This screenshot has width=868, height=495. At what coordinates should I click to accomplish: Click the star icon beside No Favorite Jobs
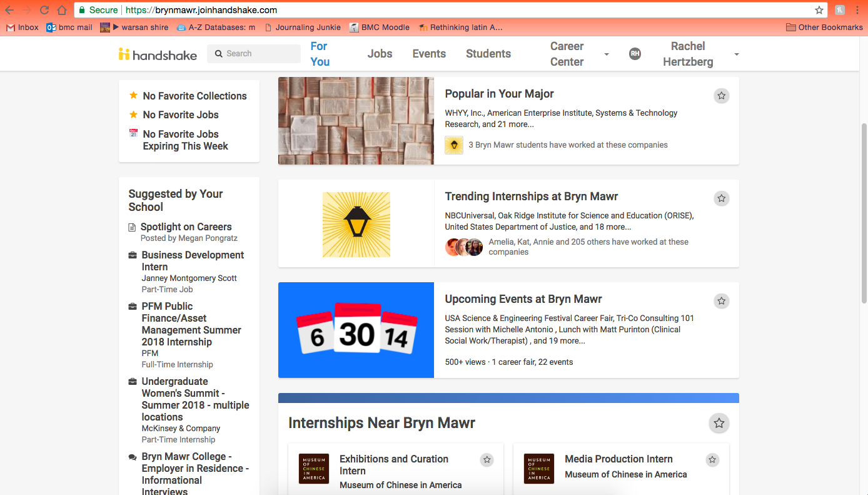(x=133, y=114)
